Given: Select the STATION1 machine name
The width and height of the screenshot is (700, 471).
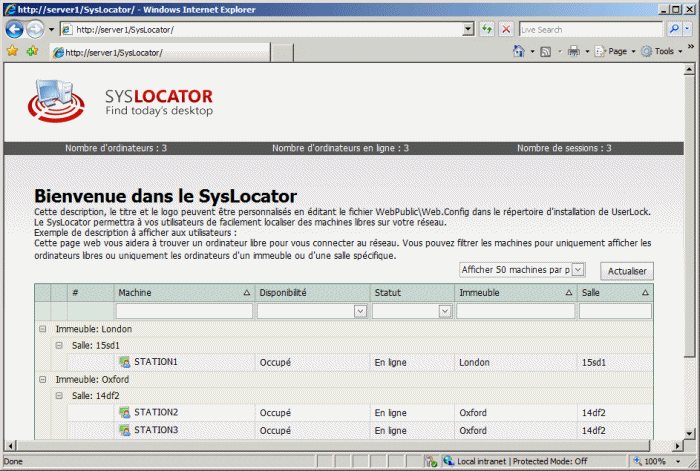Looking at the screenshot, I should click(x=156, y=362).
